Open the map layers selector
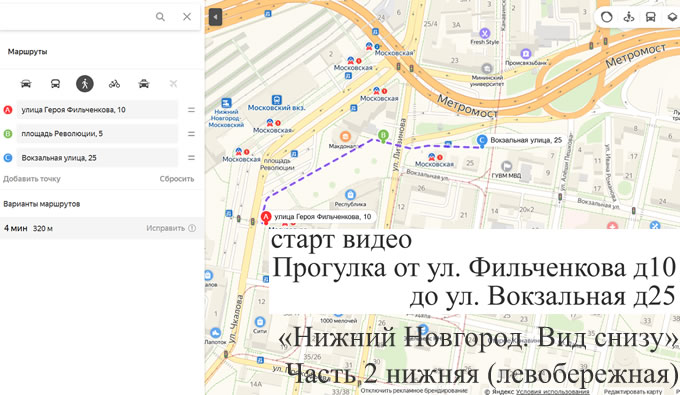680x395 pixels. 673,17
